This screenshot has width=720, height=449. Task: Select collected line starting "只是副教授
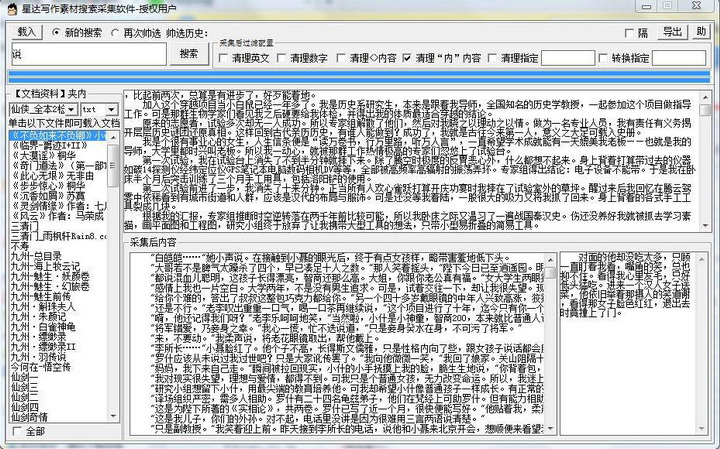337,429
